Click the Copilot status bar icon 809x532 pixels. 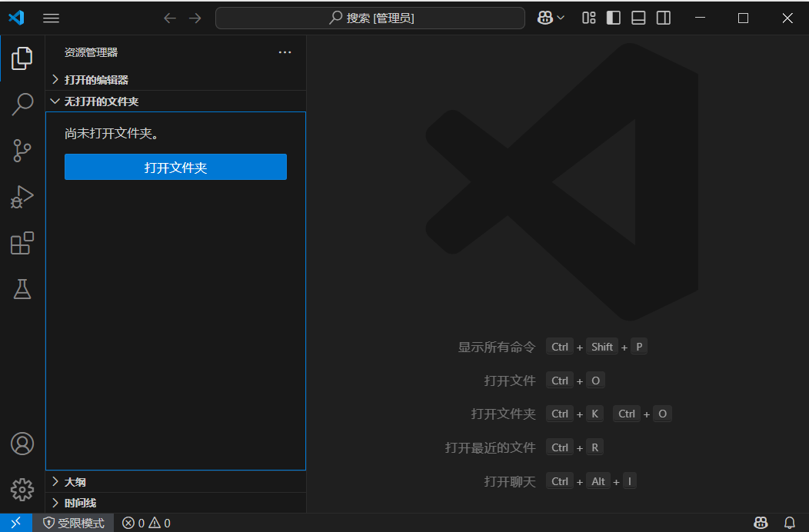[761, 523]
